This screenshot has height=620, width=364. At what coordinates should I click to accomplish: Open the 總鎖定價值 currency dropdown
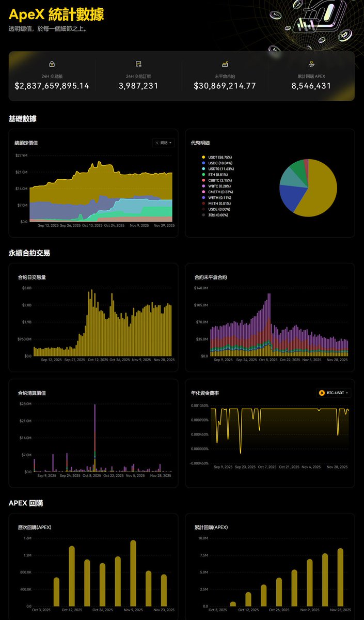click(x=163, y=143)
